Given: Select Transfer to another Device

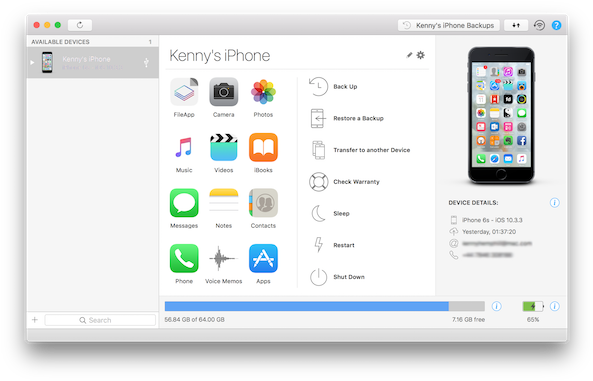Looking at the screenshot, I should click(360, 150).
